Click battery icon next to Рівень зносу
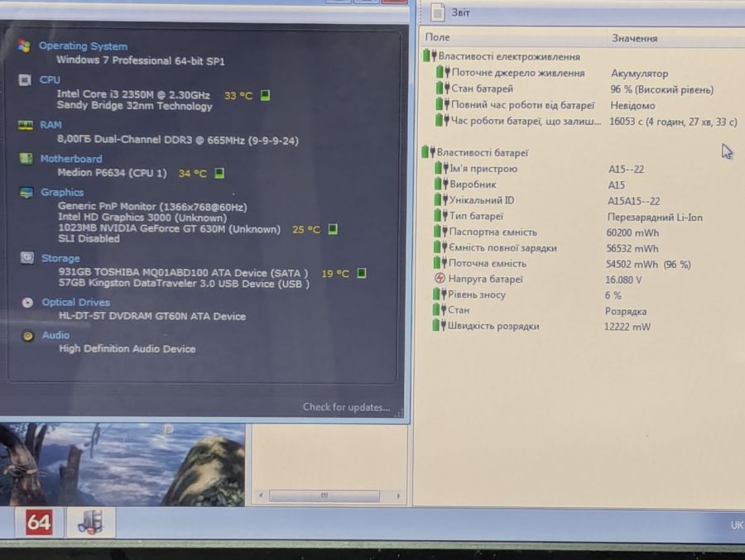The image size is (745, 560). [440, 294]
